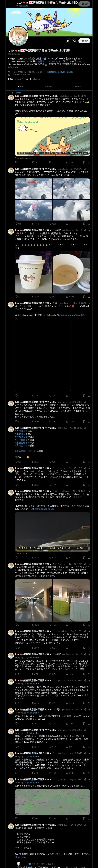Image resolution: width=98 pixels, height=868 pixels.
Task: Reply to the Jan 12 coffee cup post
Action: tap(18, 297)
